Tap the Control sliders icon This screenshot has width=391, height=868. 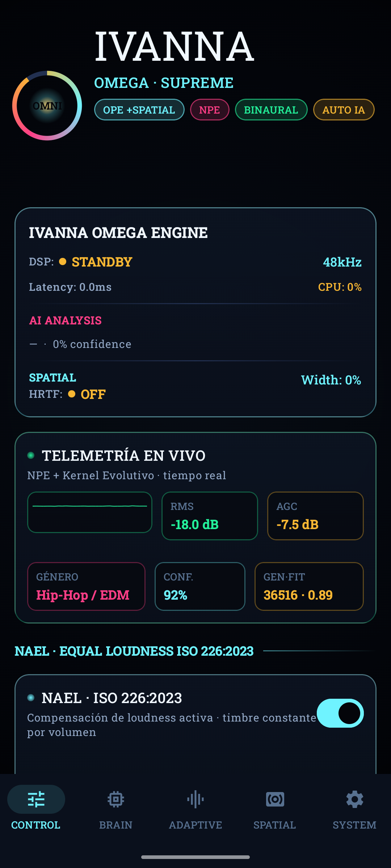[36, 799]
